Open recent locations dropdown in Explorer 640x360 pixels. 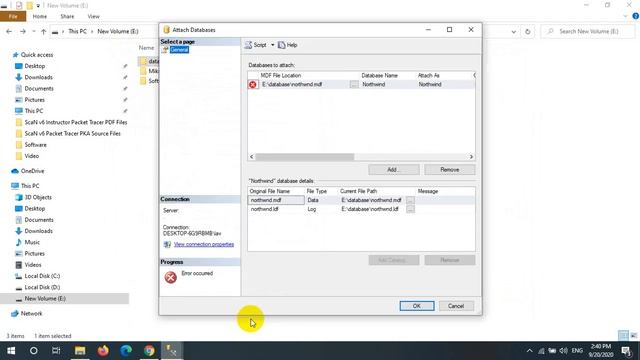pyautogui.click(x=33, y=31)
